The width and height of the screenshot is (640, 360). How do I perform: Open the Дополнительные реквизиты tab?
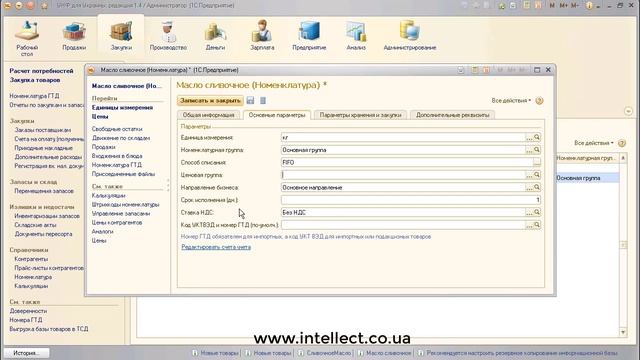pos(452,115)
